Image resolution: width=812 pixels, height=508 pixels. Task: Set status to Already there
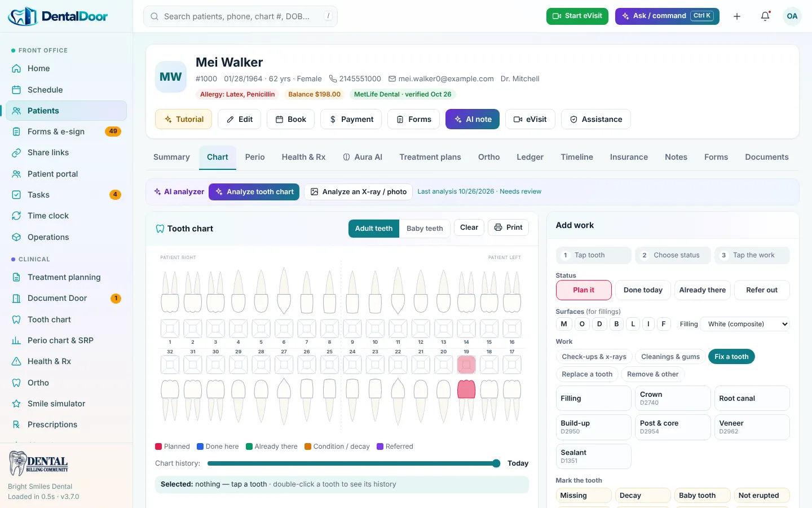(x=703, y=290)
